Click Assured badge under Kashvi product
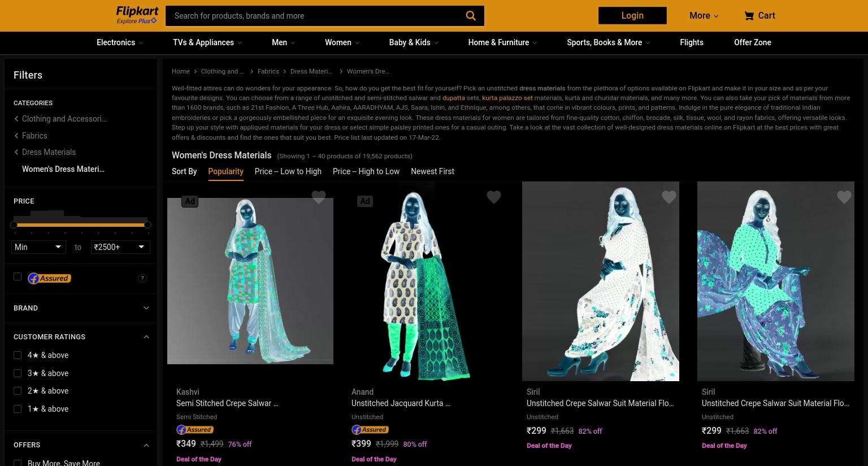Viewport: 868px width, 466px height. (x=195, y=430)
